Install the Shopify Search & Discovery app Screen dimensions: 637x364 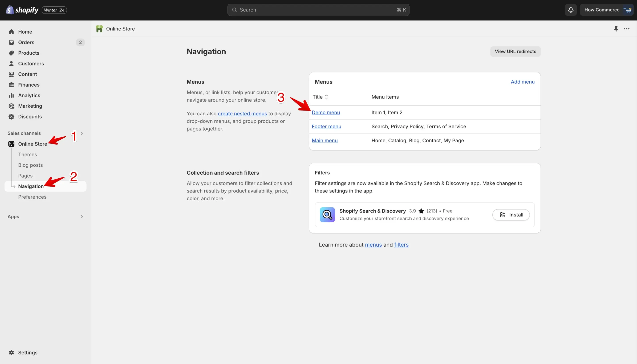511,215
